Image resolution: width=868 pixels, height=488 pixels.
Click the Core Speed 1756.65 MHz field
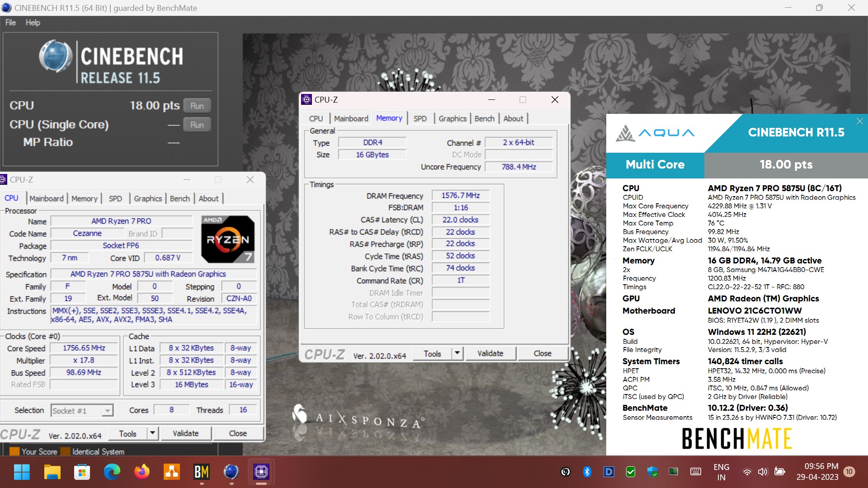(84, 348)
